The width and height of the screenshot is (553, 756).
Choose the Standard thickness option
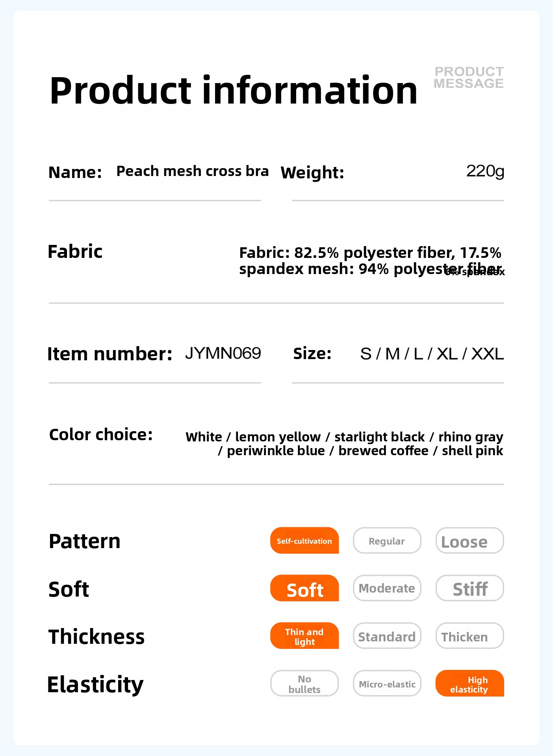coord(387,636)
